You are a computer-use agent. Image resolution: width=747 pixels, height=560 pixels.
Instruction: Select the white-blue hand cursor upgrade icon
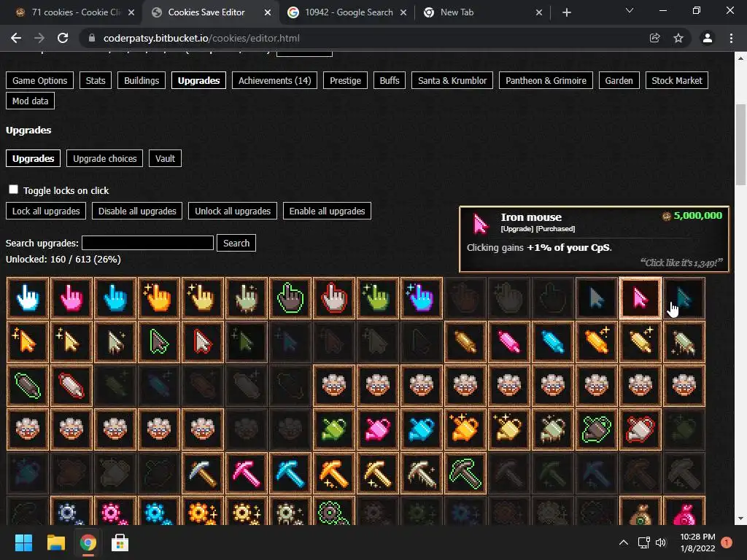[x=28, y=298]
